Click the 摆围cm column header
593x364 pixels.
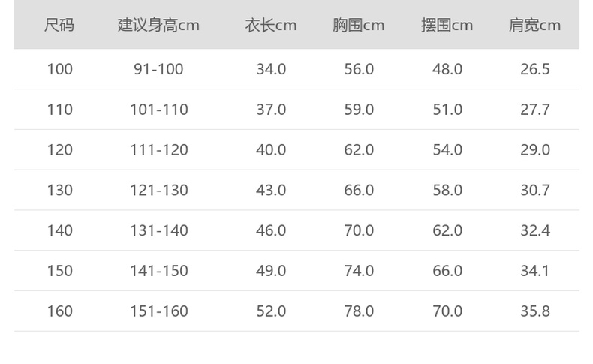point(447,25)
